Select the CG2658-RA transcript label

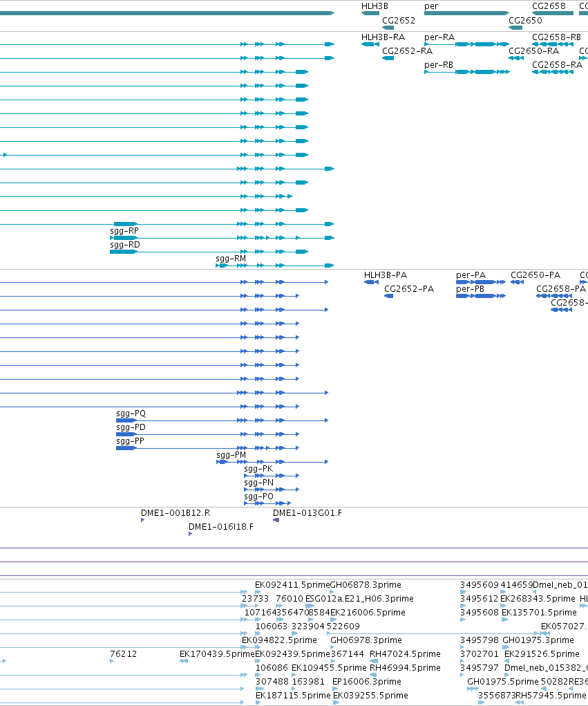tap(557, 65)
